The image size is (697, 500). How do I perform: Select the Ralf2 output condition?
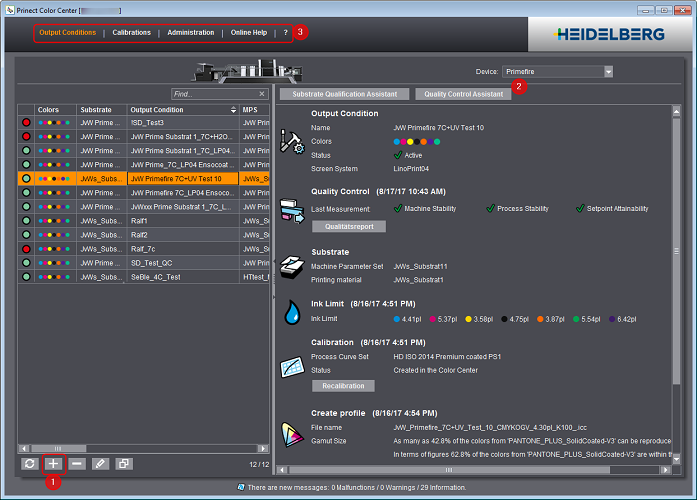click(x=144, y=235)
